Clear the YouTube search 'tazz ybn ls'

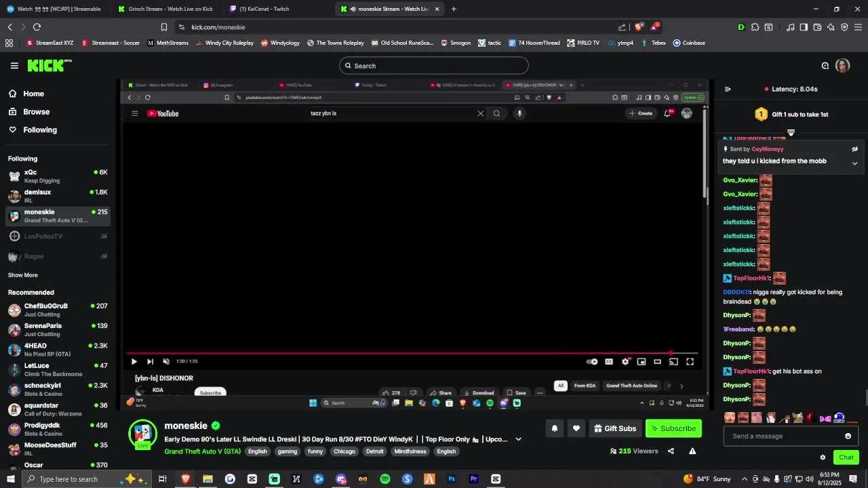[x=481, y=113]
